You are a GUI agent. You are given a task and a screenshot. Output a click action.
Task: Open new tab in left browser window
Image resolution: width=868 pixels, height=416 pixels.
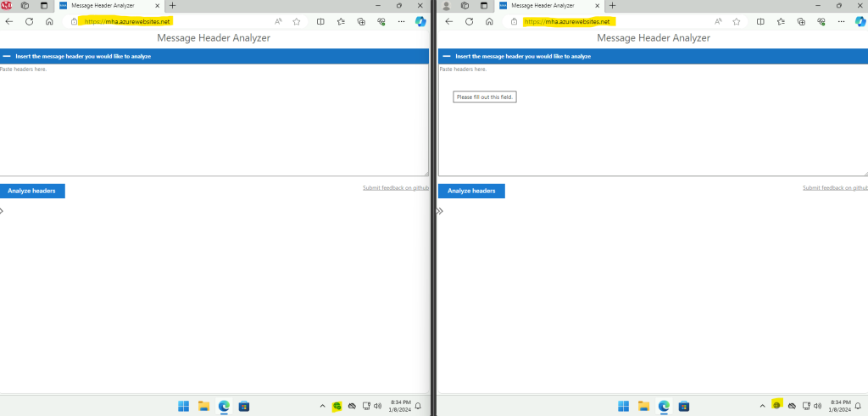pyautogui.click(x=172, y=6)
